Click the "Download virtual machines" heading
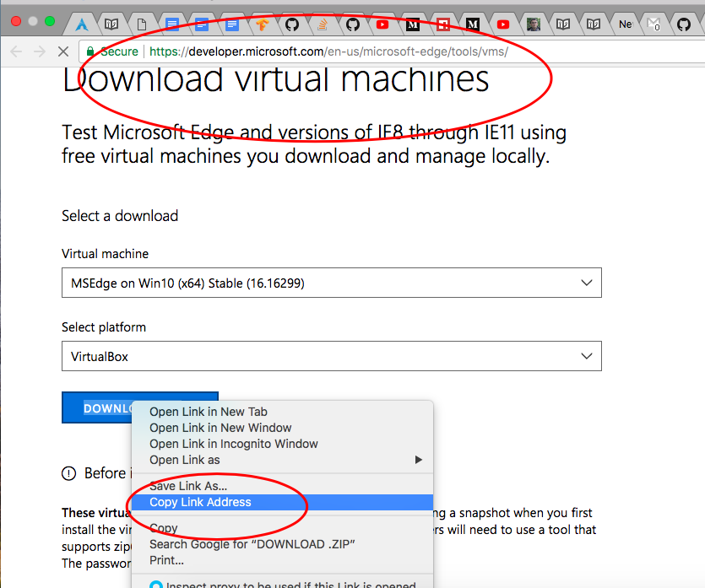The image size is (705, 588). pos(275,79)
